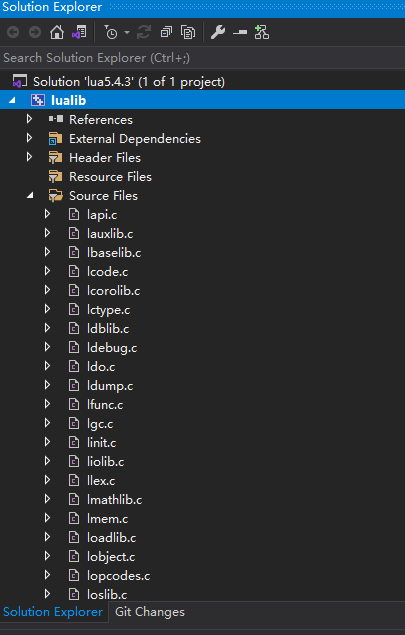405x635 pixels.
Task: Click the Collapse All toolbar icon
Action: 166,32
